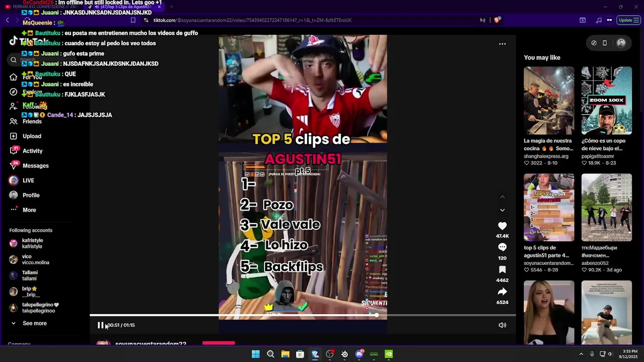Open the ZOOM 100X snowflake video thumbnail

tap(607, 101)
